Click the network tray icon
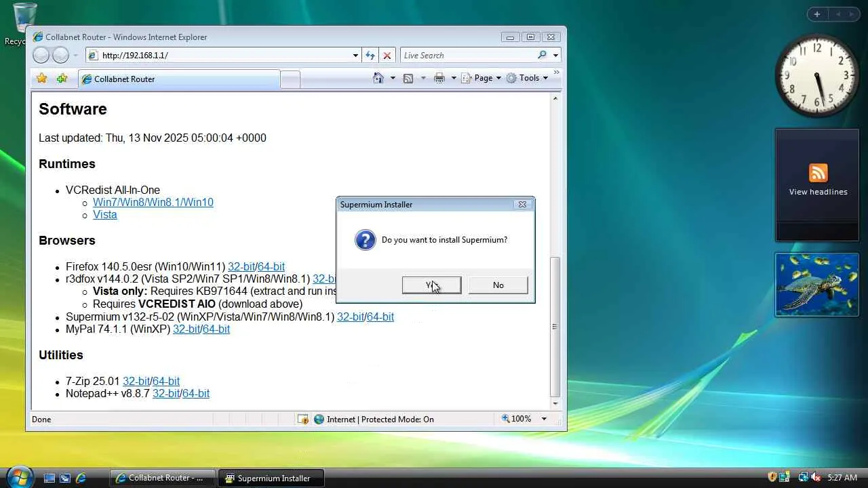 (804, 478)
